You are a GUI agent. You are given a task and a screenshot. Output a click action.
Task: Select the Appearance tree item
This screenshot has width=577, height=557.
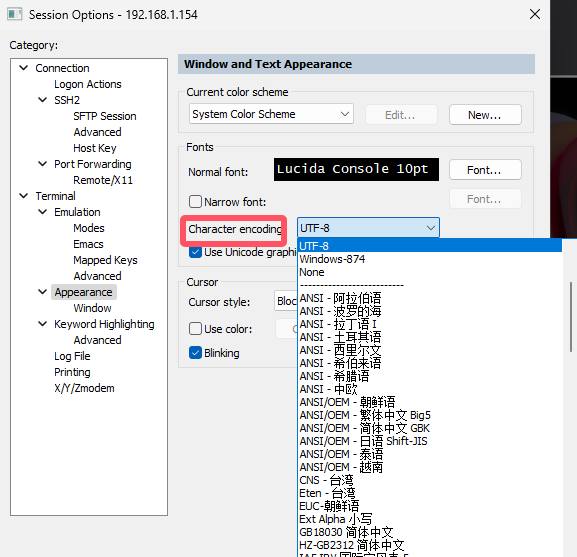84,292
